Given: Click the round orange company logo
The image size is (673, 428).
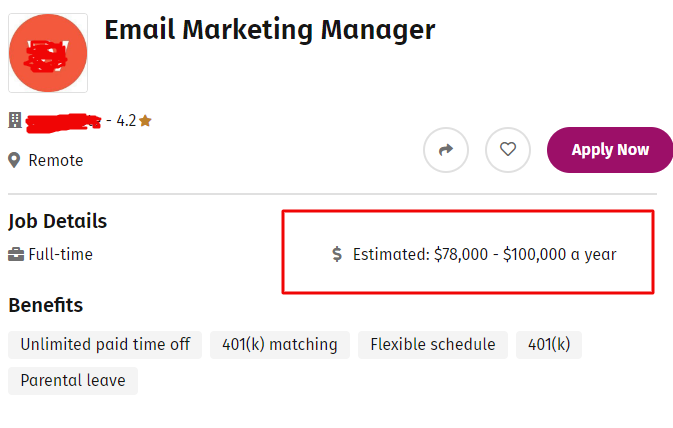Looking at the screenshot, I should (x=48, y=54).
